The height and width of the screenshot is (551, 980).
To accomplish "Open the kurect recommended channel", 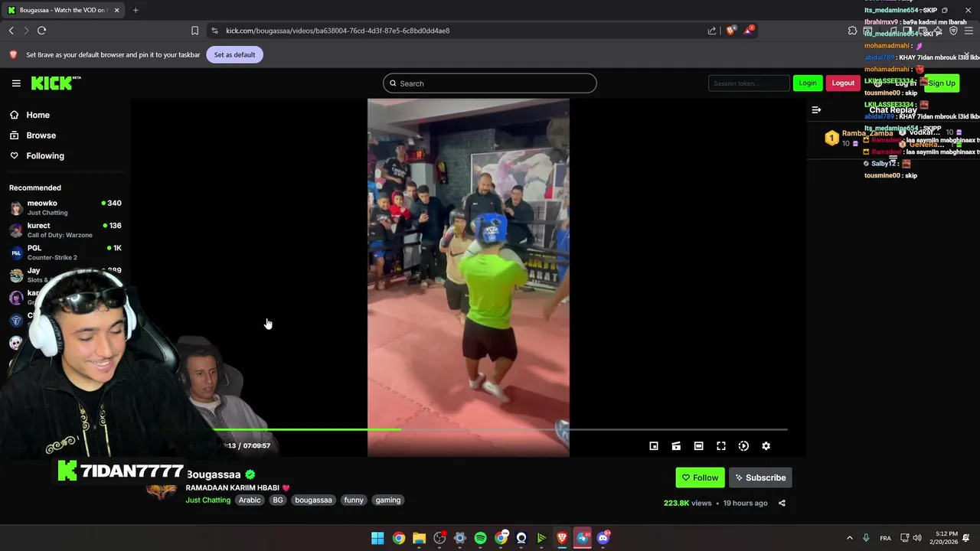I will [65, 230].
